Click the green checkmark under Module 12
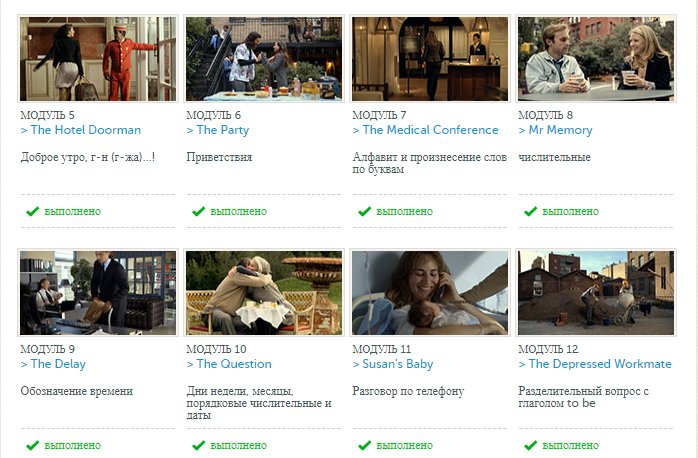698x458 pixels. click(x=531, y=445)
